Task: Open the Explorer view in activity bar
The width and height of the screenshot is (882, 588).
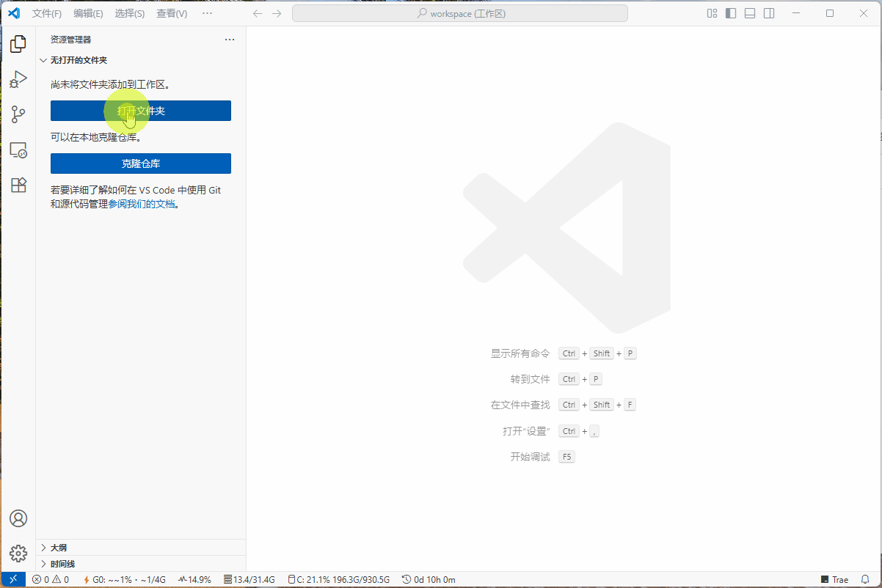Action: click(18, 44)
